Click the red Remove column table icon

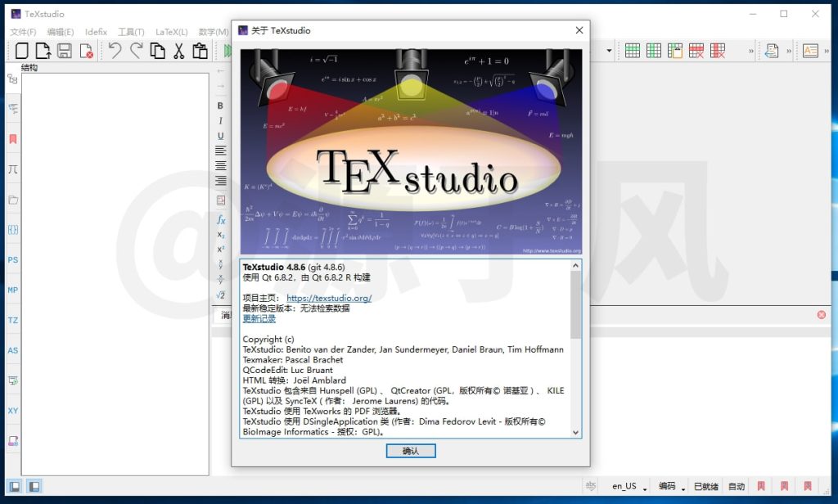coord(718,51)
